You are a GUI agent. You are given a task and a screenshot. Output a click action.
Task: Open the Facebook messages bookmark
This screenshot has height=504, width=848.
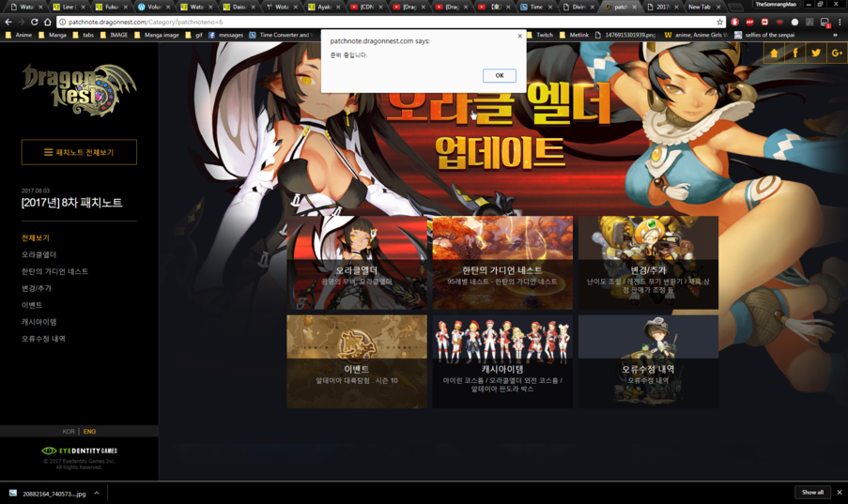pos(226,35)
